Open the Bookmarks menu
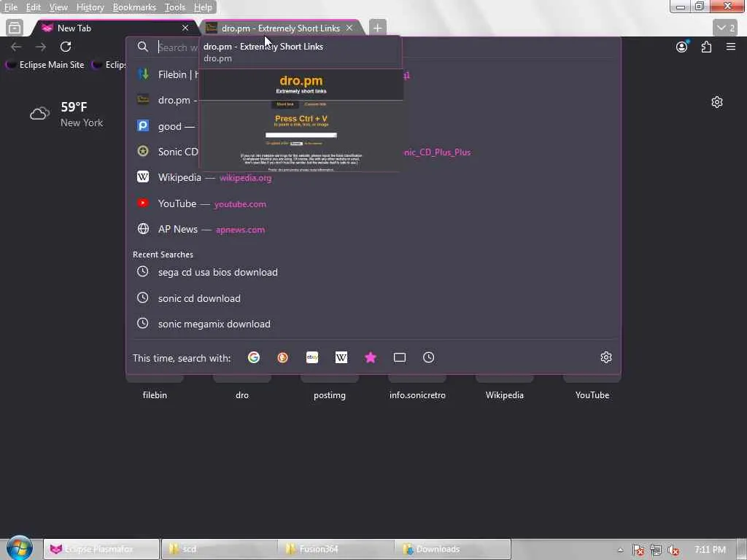The image size is (747, 560). click(x=134, y=7)
